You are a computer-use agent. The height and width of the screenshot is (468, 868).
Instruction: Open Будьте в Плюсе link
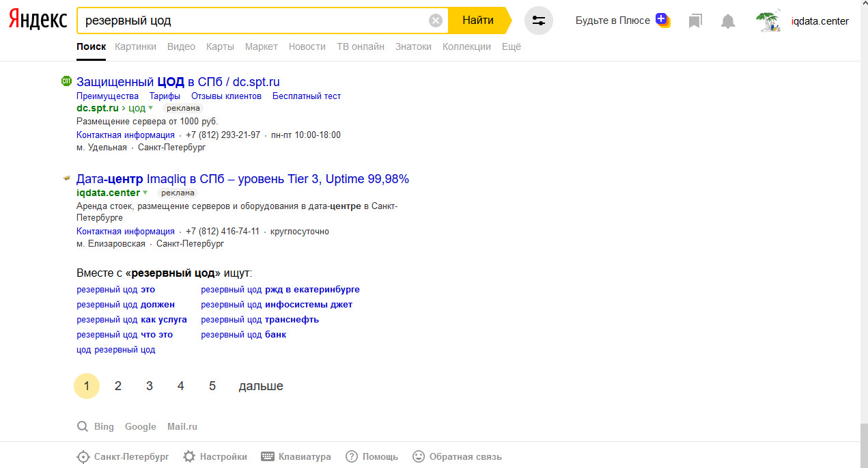pyautogui.click(x=613, y=20)
